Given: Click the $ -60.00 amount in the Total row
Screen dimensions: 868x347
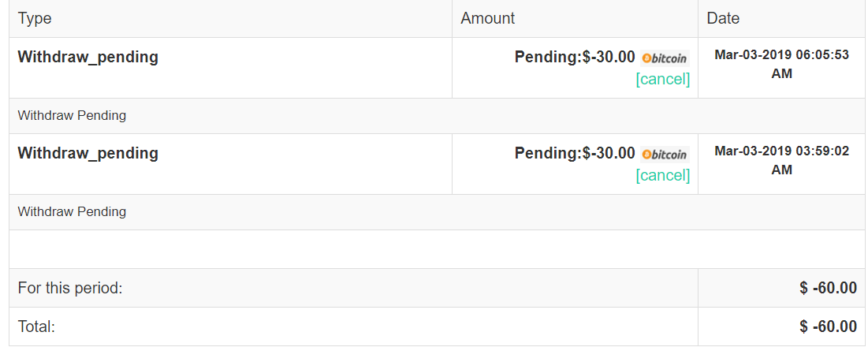Looking at the screenshot, I should tap(828, 326).
